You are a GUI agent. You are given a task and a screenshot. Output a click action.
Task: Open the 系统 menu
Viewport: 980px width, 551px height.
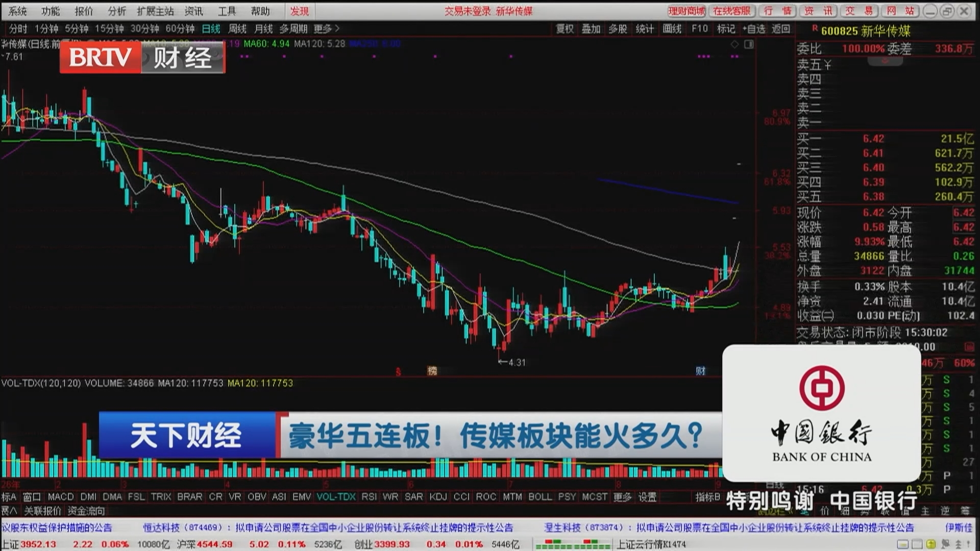[17, 11]
